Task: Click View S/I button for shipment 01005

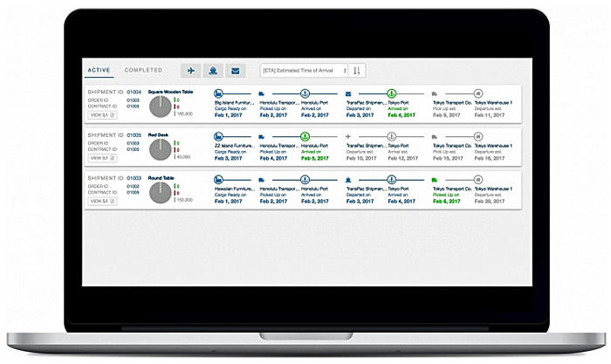Action: (x=102, y=158)
